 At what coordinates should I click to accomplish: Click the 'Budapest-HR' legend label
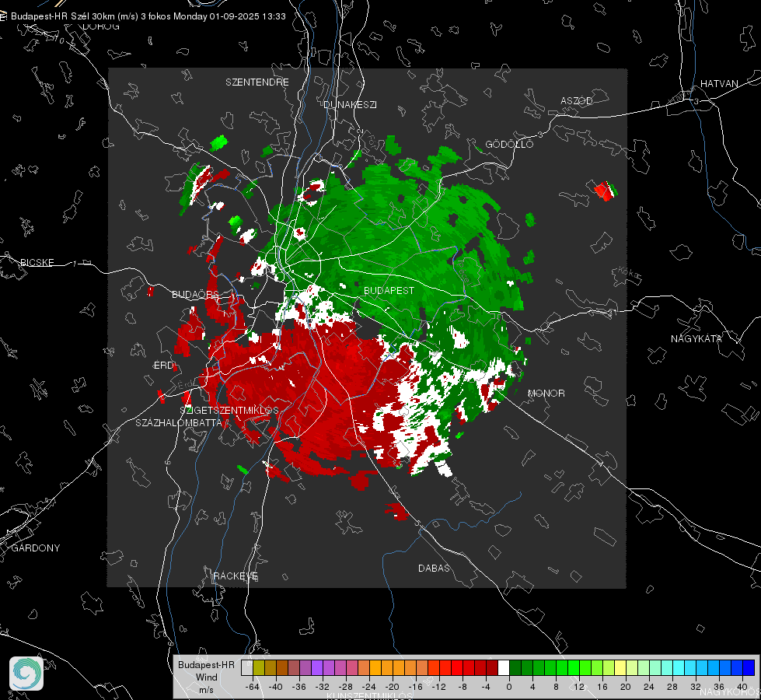click(206, 665)
